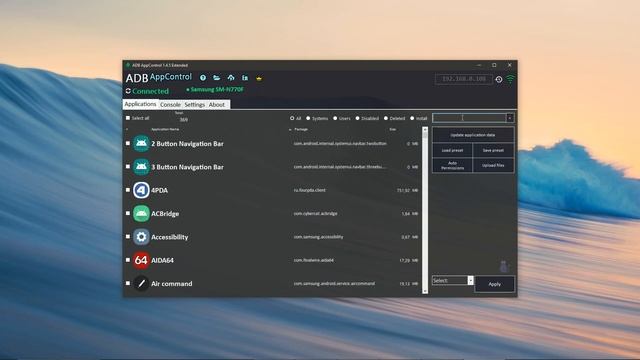The height and width of the screenshot is (360, 640).
Task: Open the file manager icon in header
Action: point(245,78)
